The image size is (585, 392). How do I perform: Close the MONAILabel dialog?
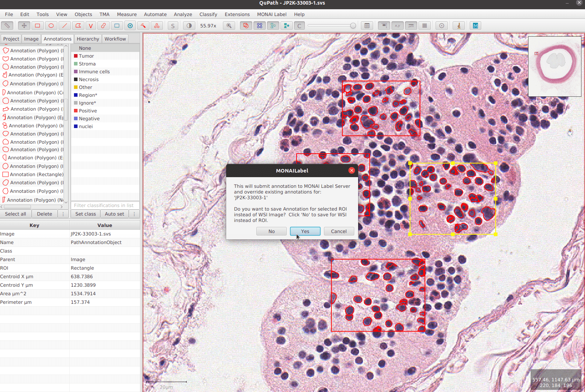coord(352,170)
